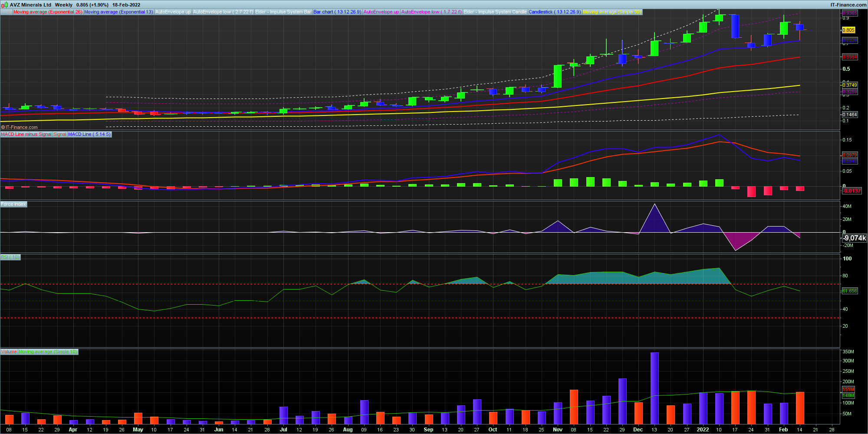The image size is (868, 434).
Task: Select Moving average (Exponential 13) legend label
Action: (x=118, y=12)
